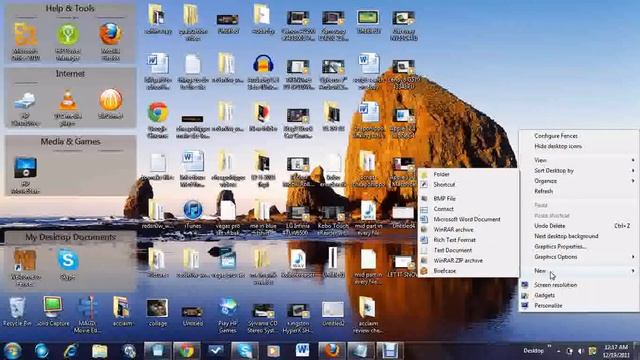Viewport: 640px width, 360px height.
Task: Switch to Skype on the taskbar
Action: 245,351
